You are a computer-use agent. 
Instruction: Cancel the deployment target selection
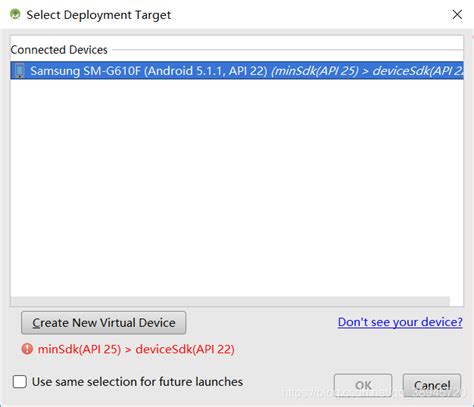click(x=432, y=385)
